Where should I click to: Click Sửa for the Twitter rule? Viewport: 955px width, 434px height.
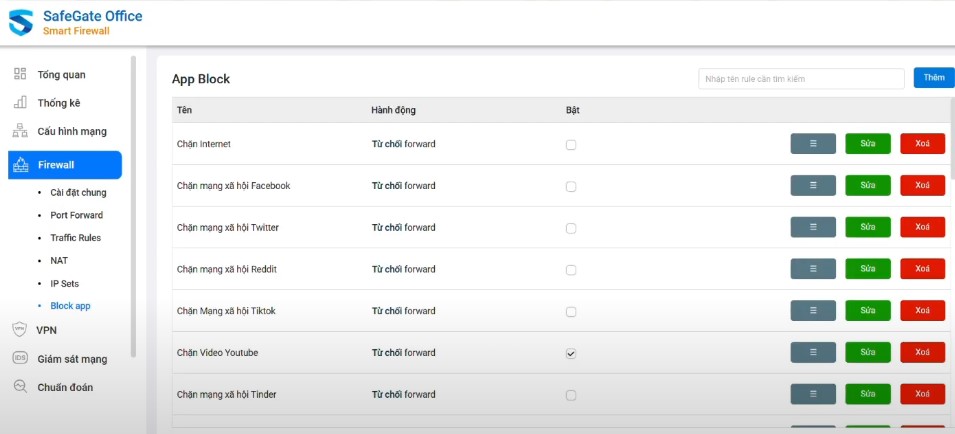pos(868,227)
